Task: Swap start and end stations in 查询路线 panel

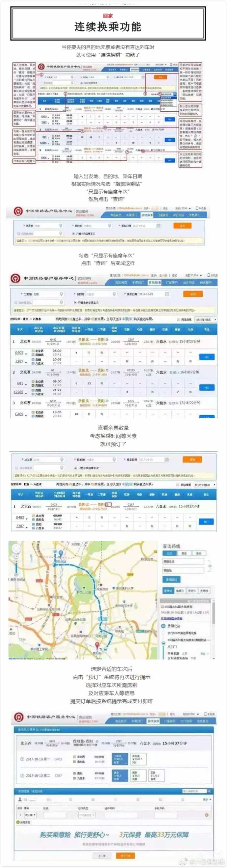Action: [x=209, y=566]
